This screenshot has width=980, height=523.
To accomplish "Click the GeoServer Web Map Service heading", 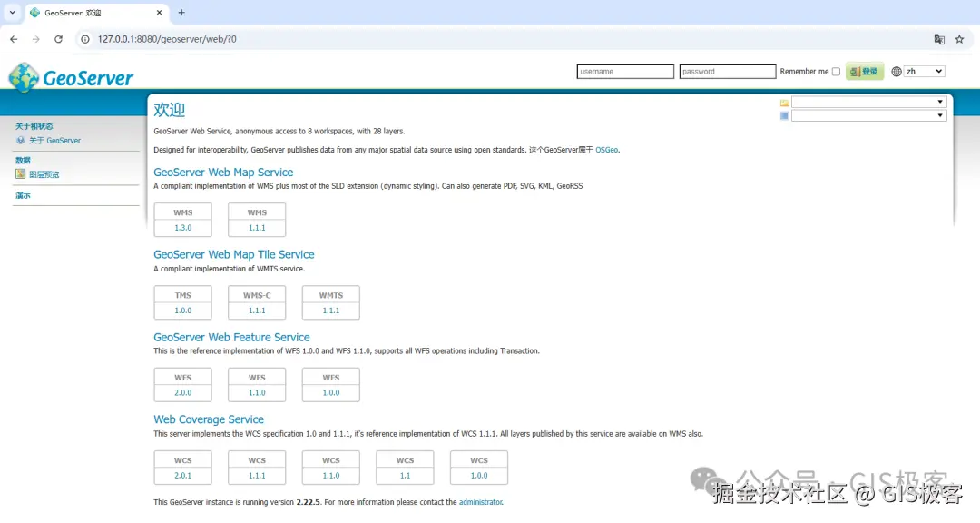I will tap(223, 172).
